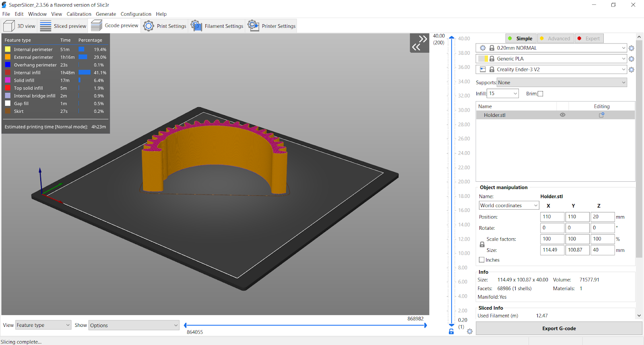
Task: Open the Supports dropdown
Action: tap(562, 83)
